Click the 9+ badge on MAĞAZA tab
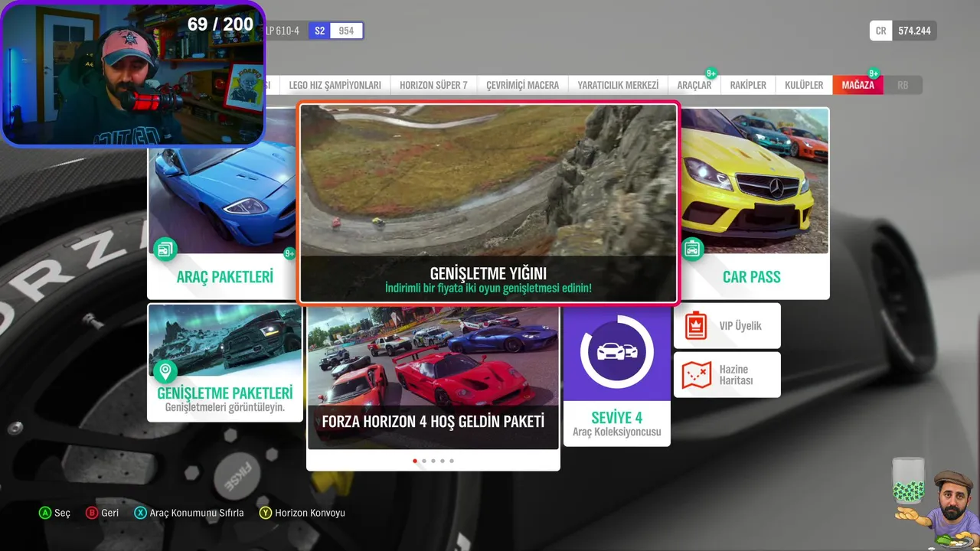 pyautogui.click(x=874, y=73)
